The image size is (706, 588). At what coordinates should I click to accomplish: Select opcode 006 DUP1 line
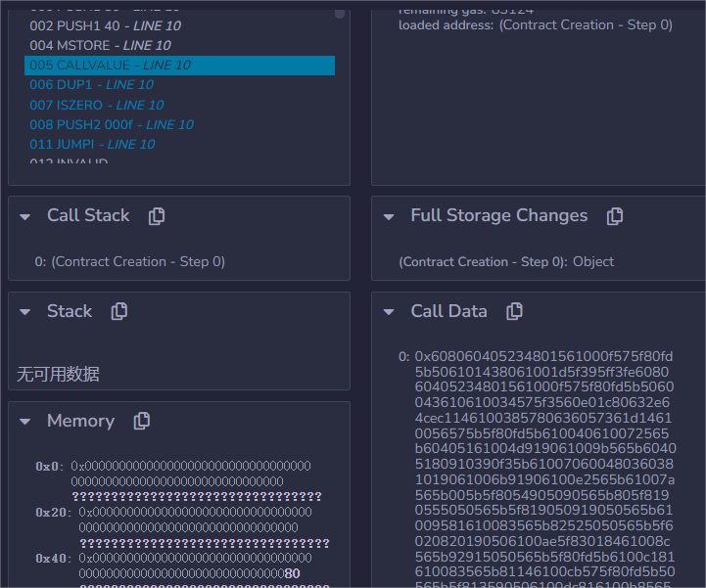click(92, 85)
